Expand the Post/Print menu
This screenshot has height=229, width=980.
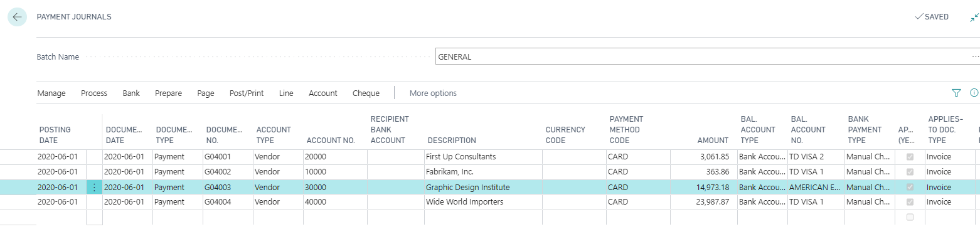tap(247, 93)
